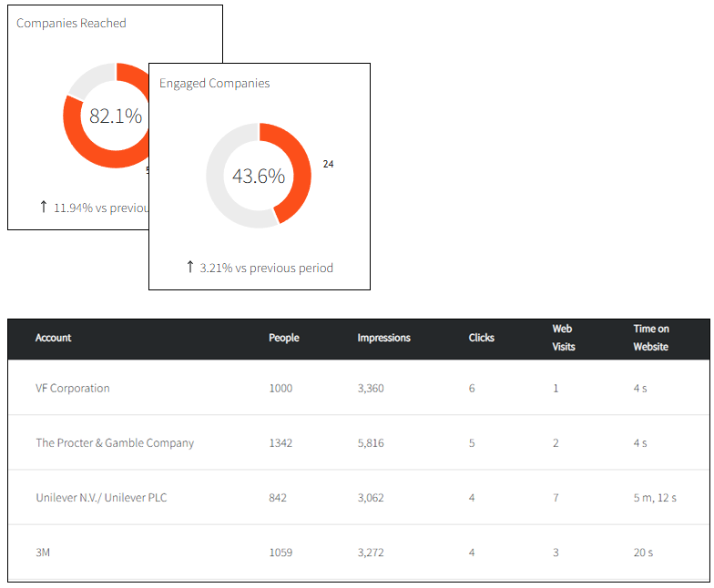
Task: Click Procter & Gamble's clicks value 5
Action: [x=472, y=442]
